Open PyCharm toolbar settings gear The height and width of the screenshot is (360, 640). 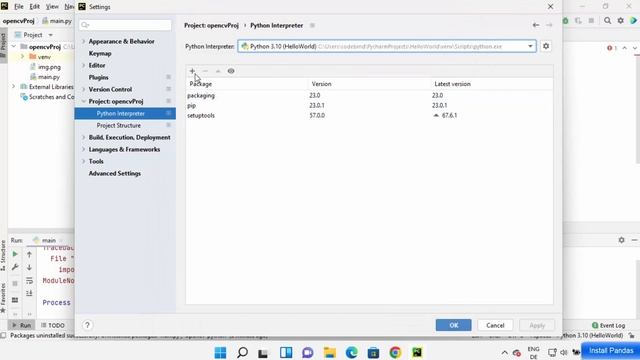click(x=621, y=20)
